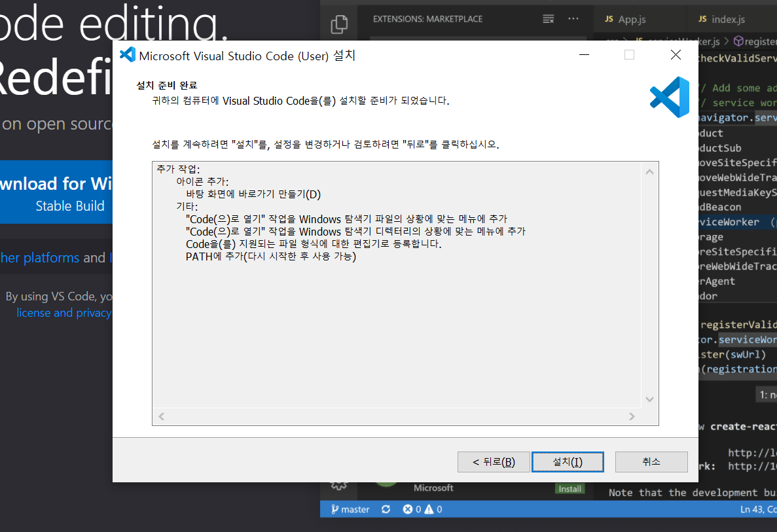
Task: Click the VS Code logo in title bar
Action: pyautogui.click(x=128, y=54)
